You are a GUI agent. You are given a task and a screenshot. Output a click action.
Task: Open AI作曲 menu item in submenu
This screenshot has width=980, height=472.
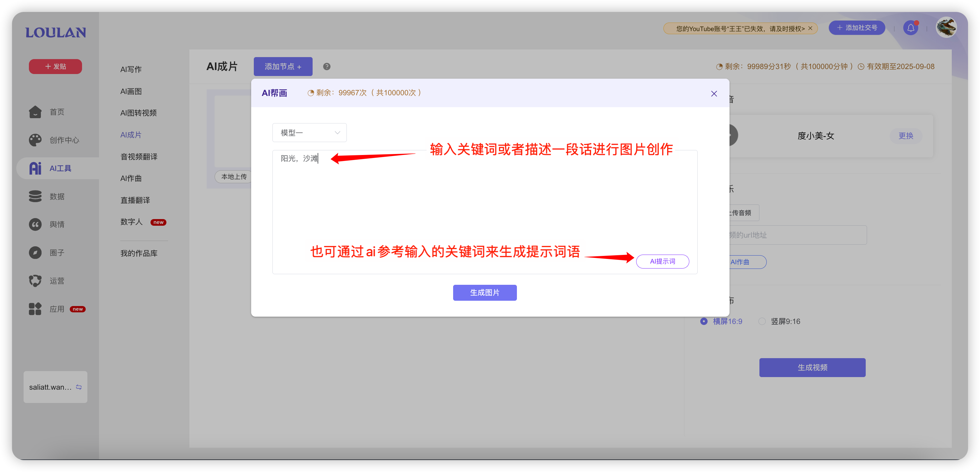[x=131, y=178]
